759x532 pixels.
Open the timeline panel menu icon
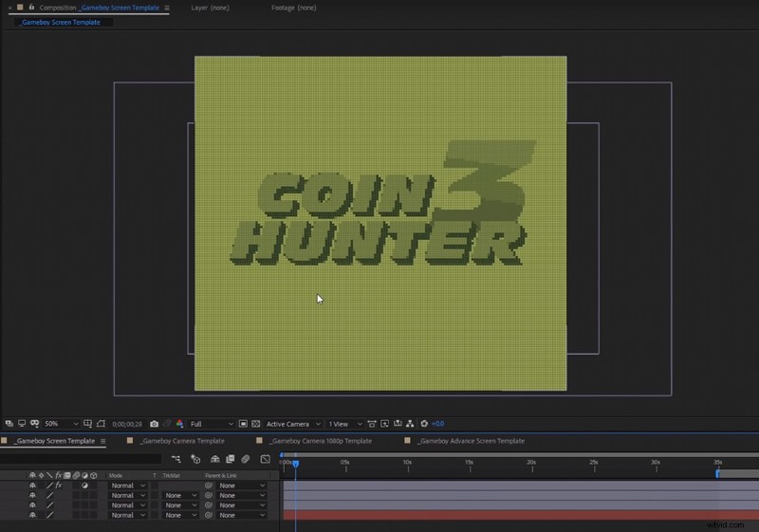103,441
